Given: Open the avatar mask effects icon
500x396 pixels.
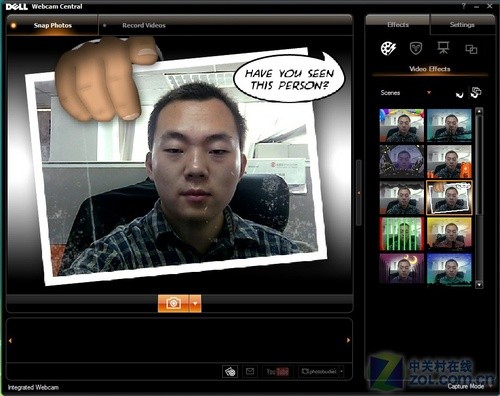Looking at the screenshot, I should click(416, 48).
